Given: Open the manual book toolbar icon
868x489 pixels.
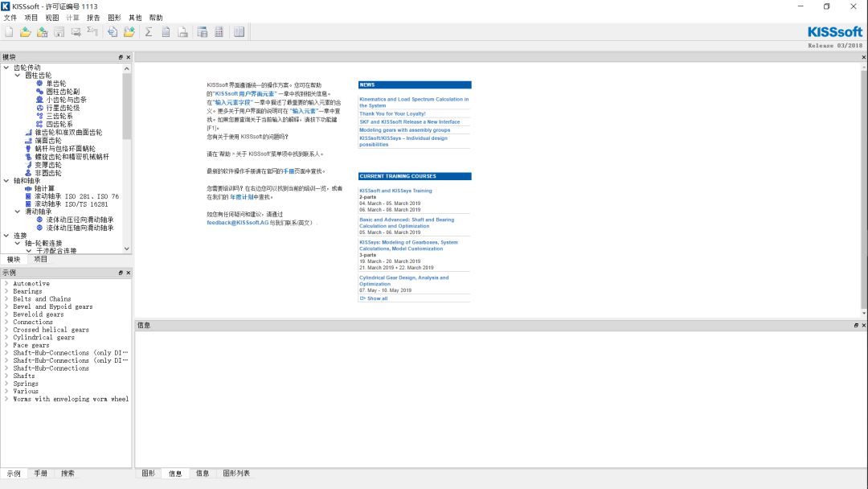Looking at the screenshot, I should click(x=240, y=32).
